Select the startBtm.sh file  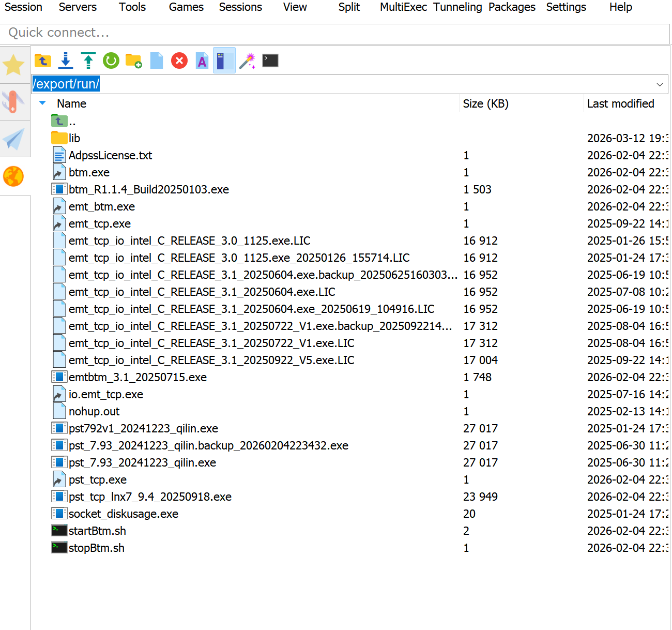tap(97, 531)
